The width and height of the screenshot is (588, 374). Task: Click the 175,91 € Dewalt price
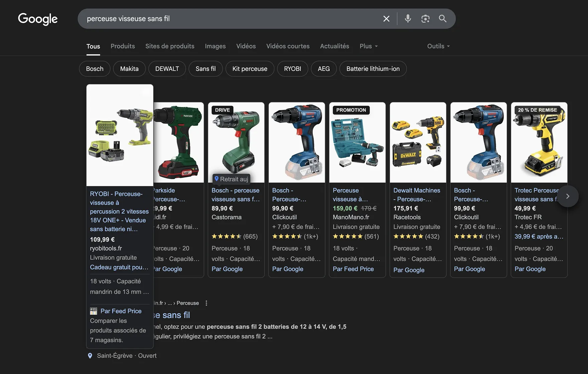(406, 208)
